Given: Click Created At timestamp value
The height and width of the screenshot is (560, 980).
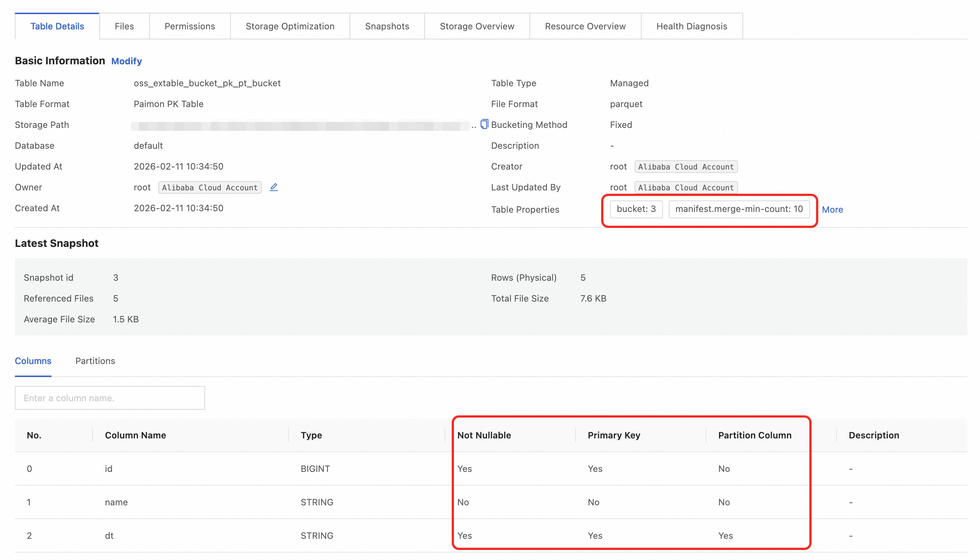Looking at the screenshot, I should click(178, 208).
